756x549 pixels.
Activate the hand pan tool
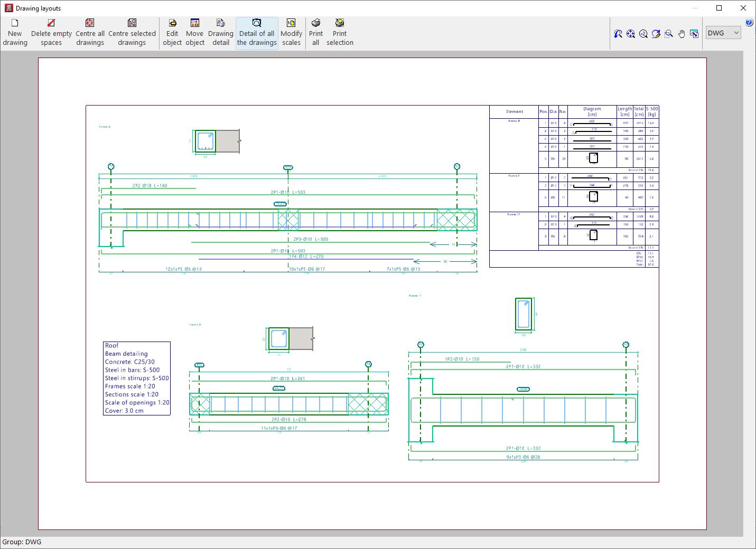682,34
